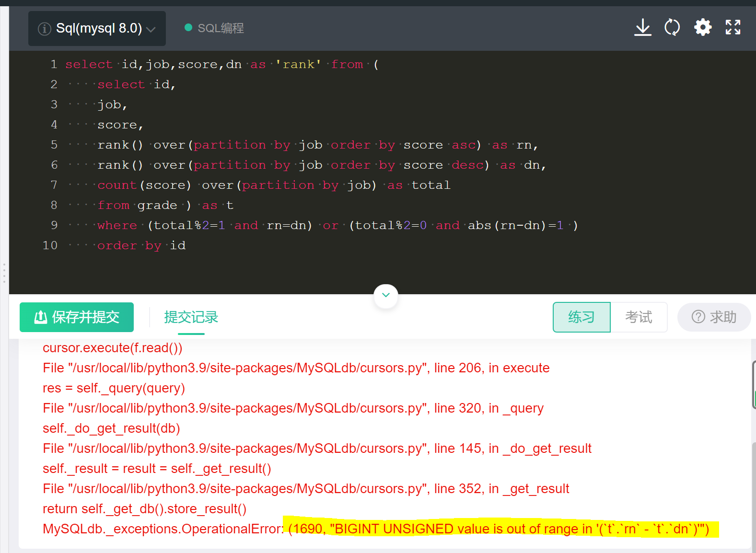Click the 'line 145, in _do_get_result' line
Viewport: 756px width, 553px height.
317,448
